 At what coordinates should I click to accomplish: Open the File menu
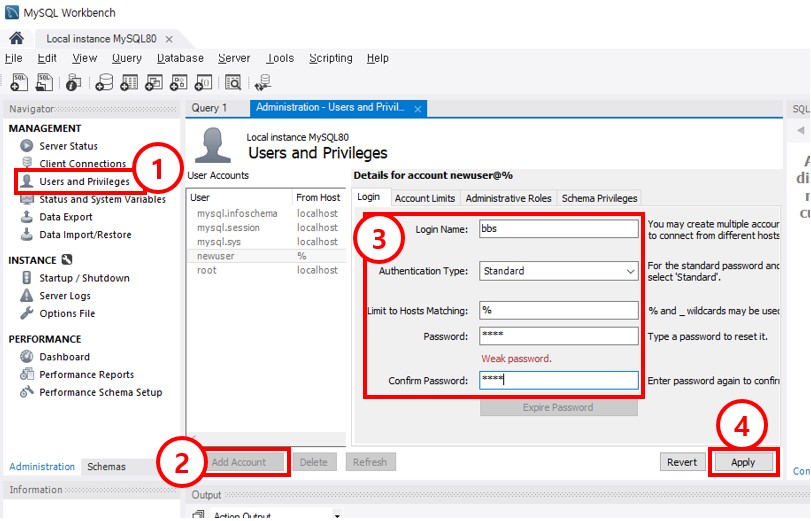(13, 58)
